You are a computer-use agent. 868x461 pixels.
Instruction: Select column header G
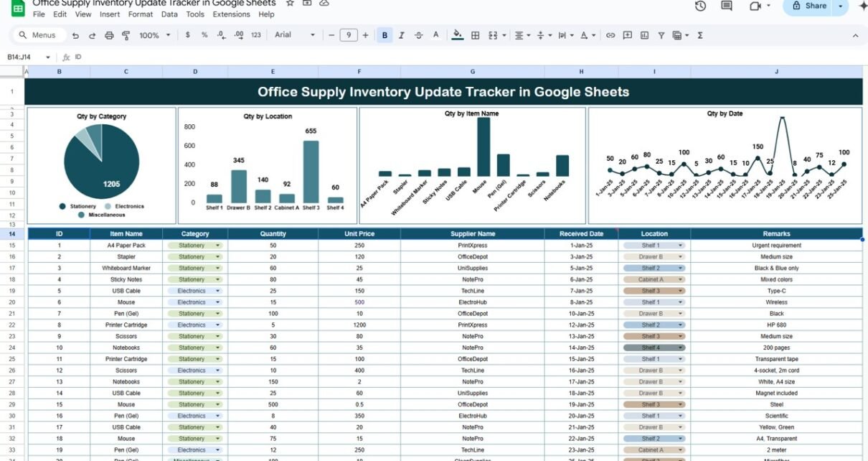pos(473,72)
